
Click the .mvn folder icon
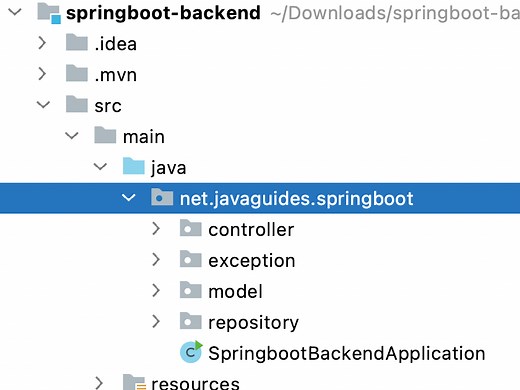coord(77,73)
